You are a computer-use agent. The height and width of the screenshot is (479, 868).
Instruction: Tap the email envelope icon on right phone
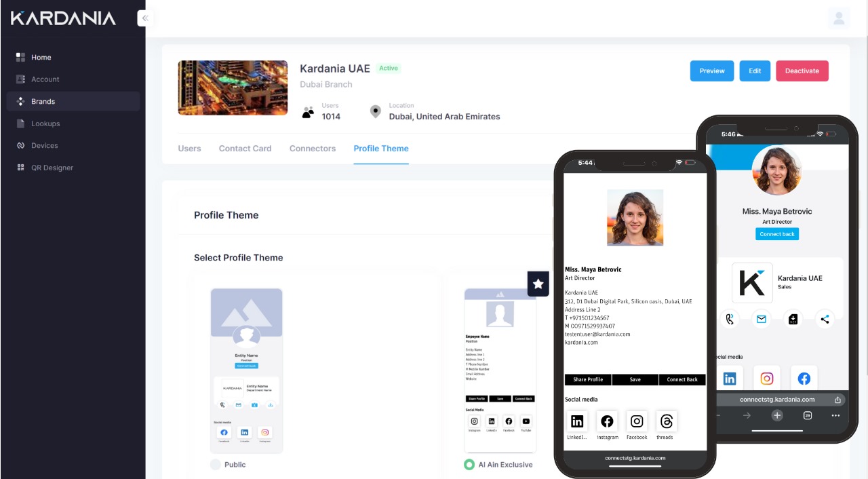[762, 319]
